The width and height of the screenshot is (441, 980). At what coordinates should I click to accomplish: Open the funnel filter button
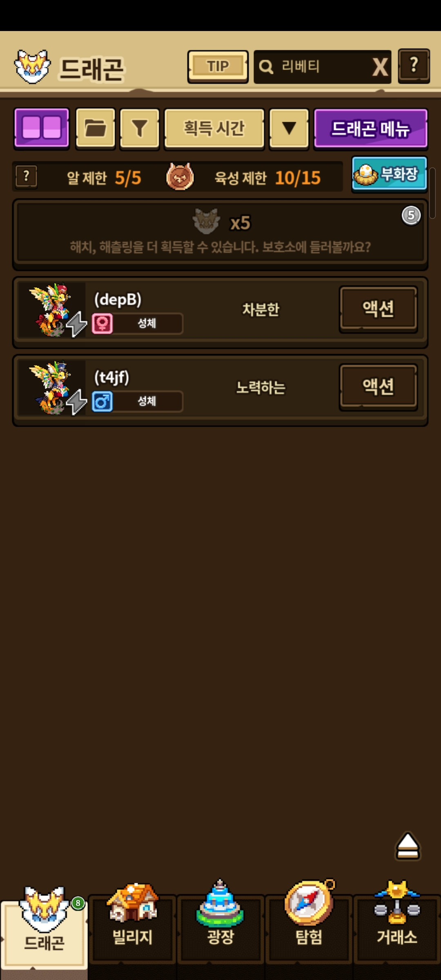click(x=140, y=129)
